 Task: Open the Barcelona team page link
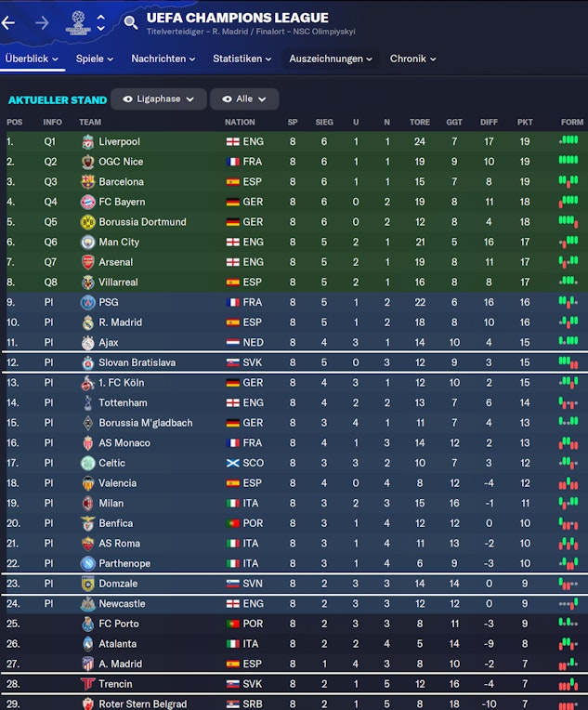coord(121,182)
